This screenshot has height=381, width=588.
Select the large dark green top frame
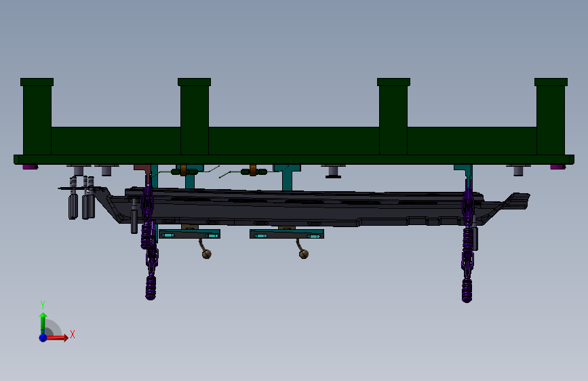tap(294, 140)
